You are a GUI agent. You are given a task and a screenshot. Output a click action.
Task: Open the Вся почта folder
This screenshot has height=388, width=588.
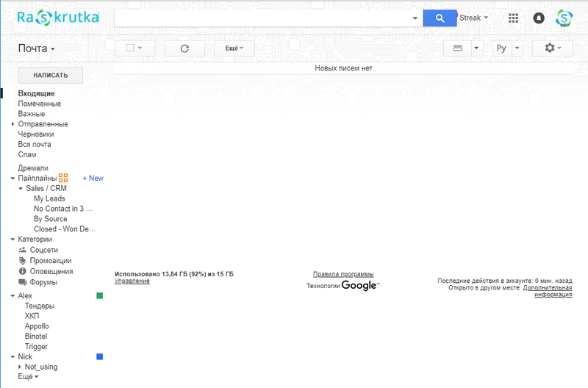point(35,144)
